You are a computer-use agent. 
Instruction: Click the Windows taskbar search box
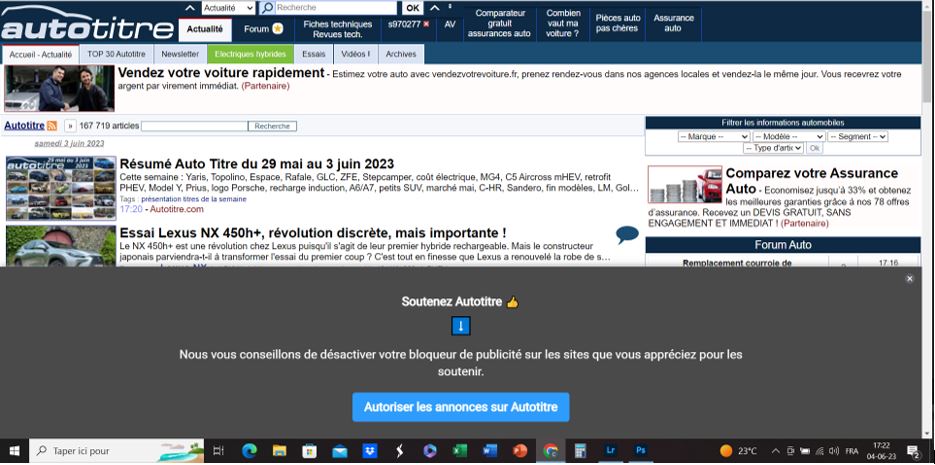116,451
